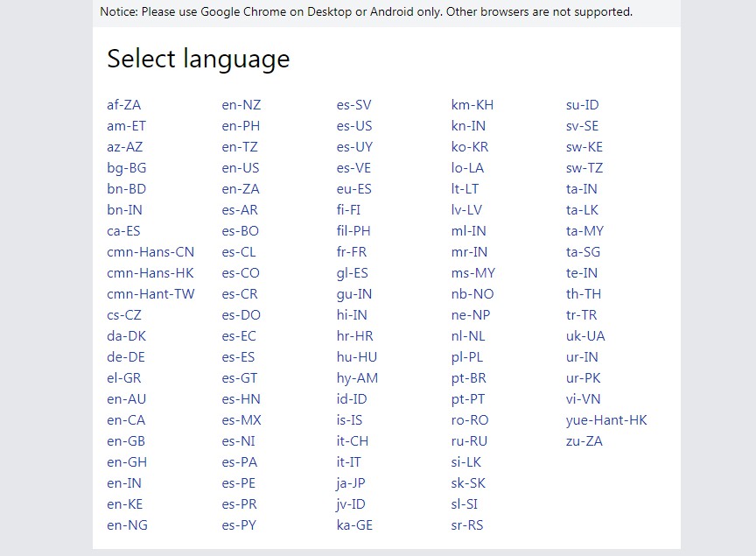The height and width of the screenshot is (556, 756).
Task: Open the hi-IN language link
Action: pyautogui.click(x=352, y=315)
